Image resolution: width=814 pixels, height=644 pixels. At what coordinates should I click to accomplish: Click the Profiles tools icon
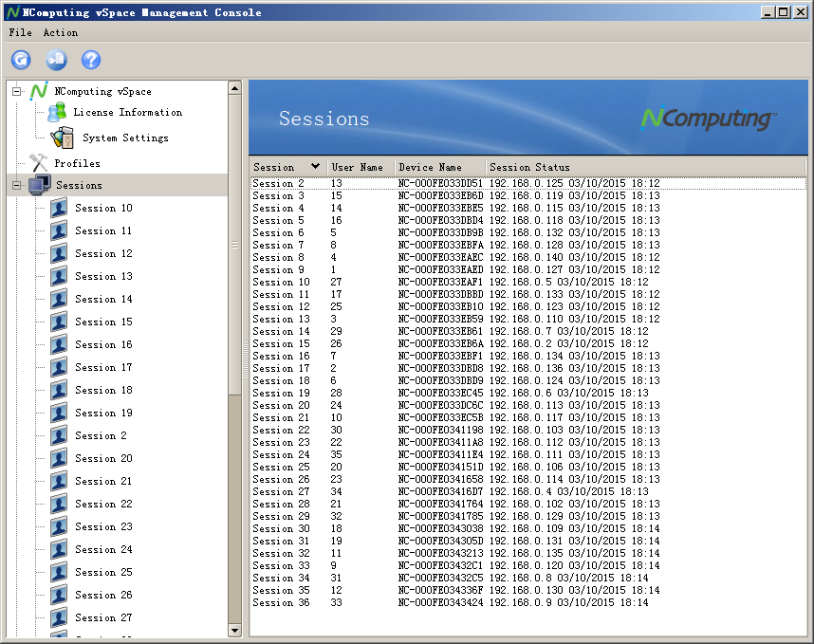coord(39,163)
